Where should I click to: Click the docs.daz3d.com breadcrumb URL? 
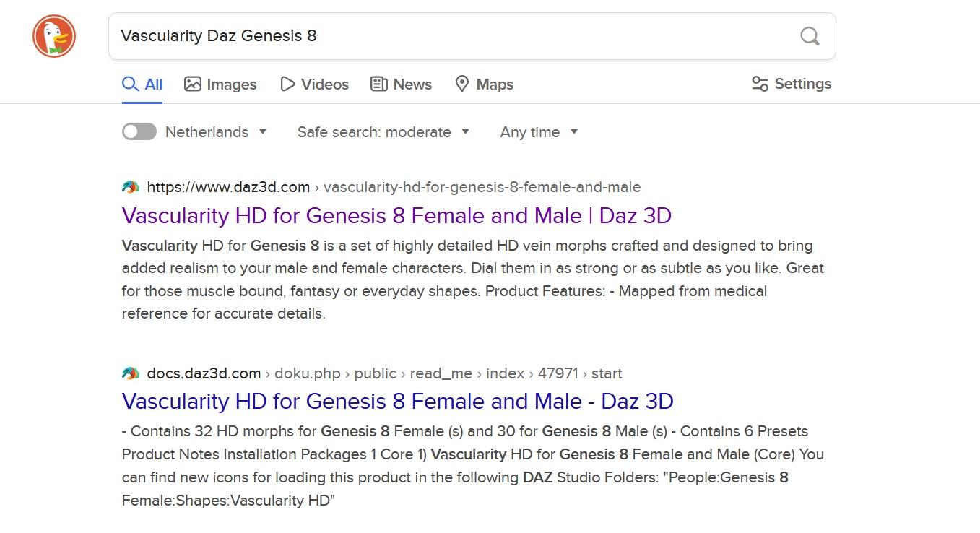click(204, 373)
